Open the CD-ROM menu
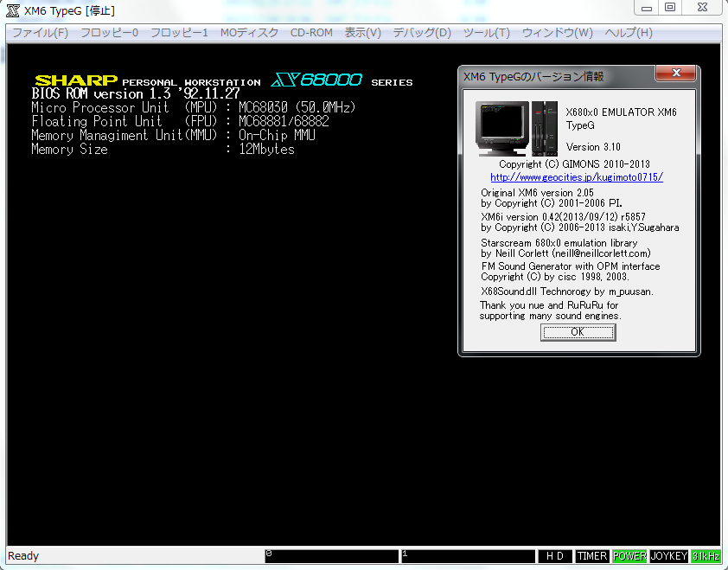The width and height of the screenshot is (728, 570). coord(311,33)
